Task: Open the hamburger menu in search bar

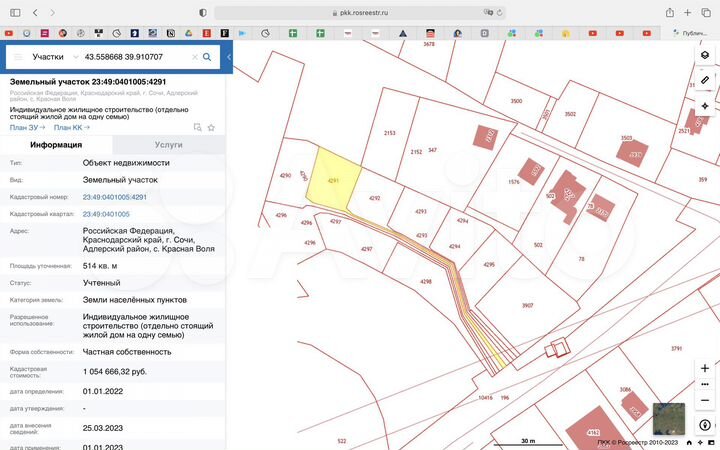Action: pos(17,57)
